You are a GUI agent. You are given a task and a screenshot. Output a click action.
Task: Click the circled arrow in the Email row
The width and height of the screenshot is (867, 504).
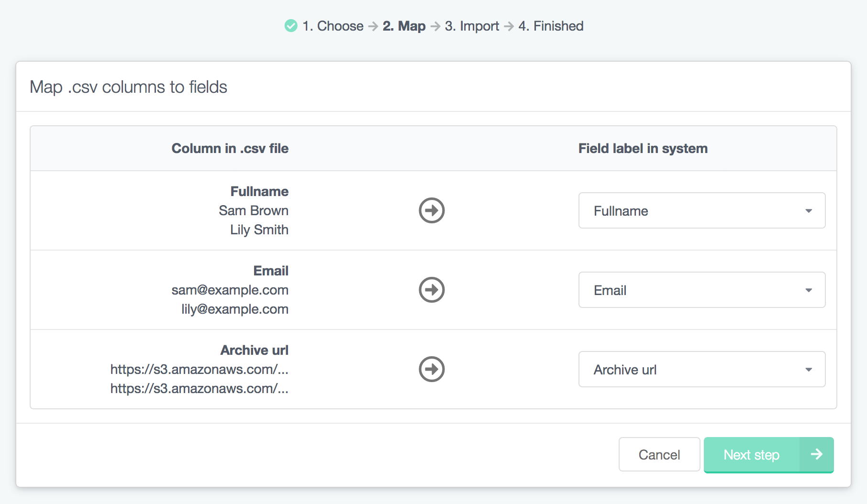point(432,290)
